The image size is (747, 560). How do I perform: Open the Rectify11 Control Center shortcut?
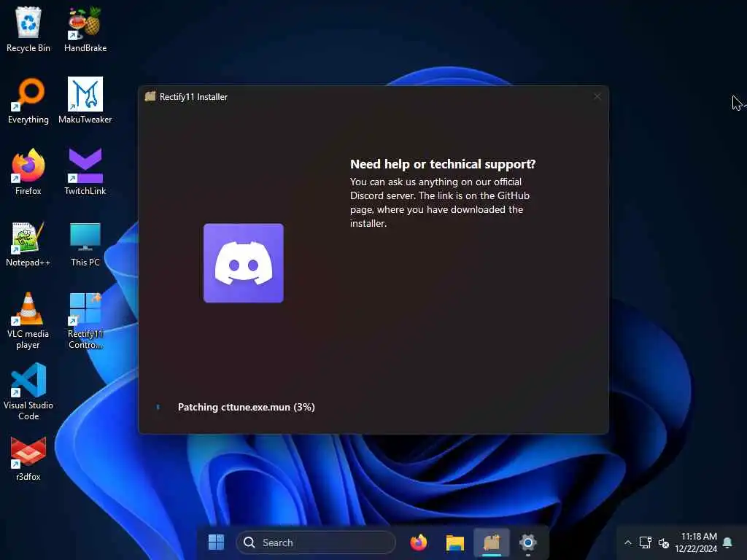tap(85, 321)
